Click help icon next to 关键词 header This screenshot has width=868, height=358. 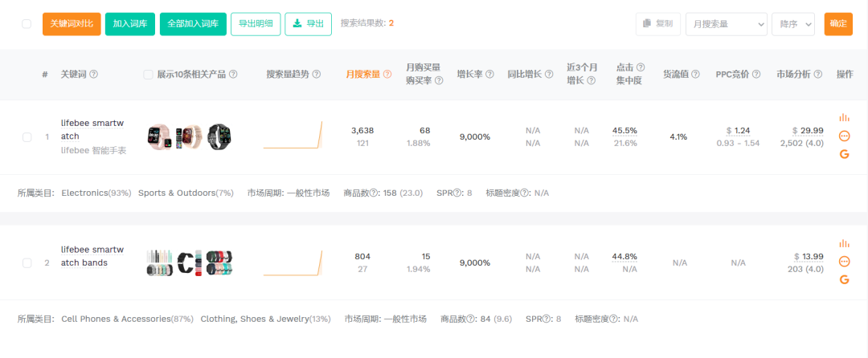click(x=93, y=74)
